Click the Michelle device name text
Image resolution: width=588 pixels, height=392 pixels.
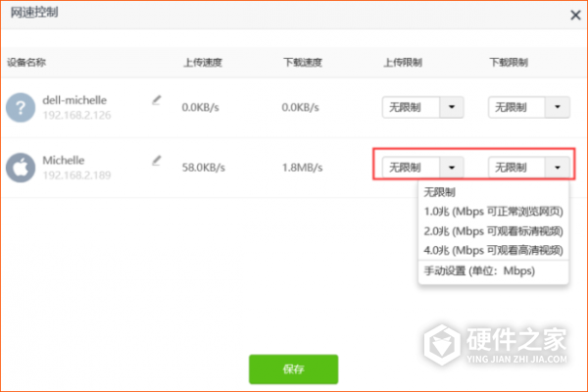coord(66,159)
